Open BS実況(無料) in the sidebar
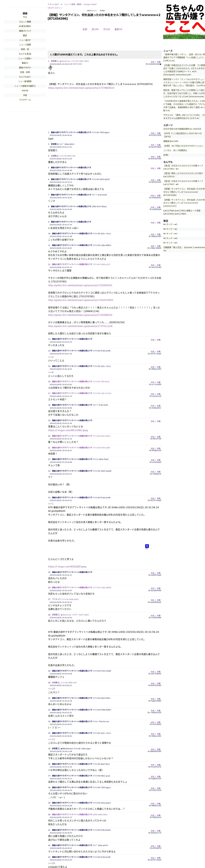205x868 pixels. [x=25, y=26]
